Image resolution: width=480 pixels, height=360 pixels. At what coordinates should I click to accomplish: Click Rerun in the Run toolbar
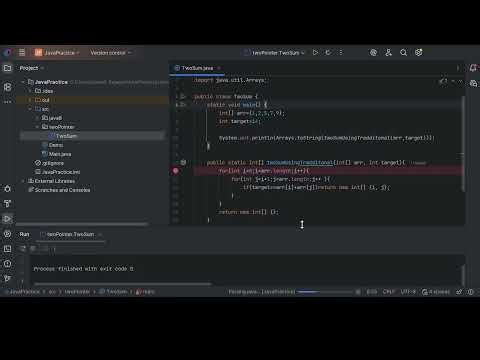pos(23,248)
